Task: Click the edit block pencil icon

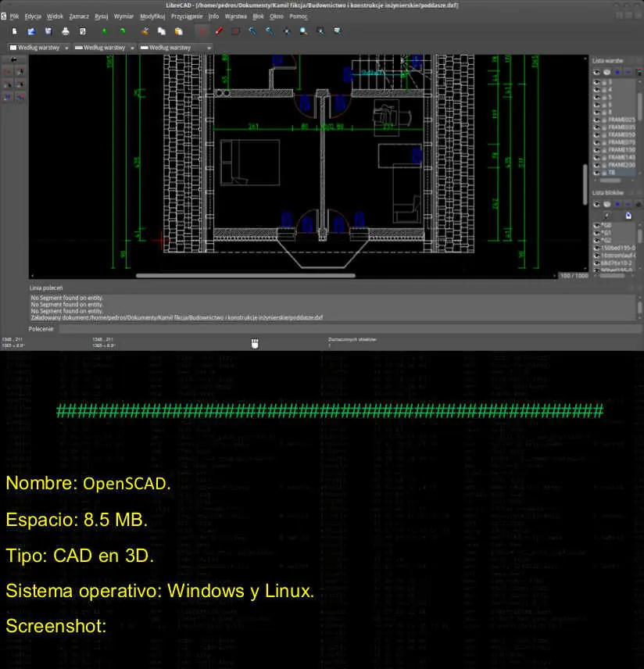Action: [606, 216]
